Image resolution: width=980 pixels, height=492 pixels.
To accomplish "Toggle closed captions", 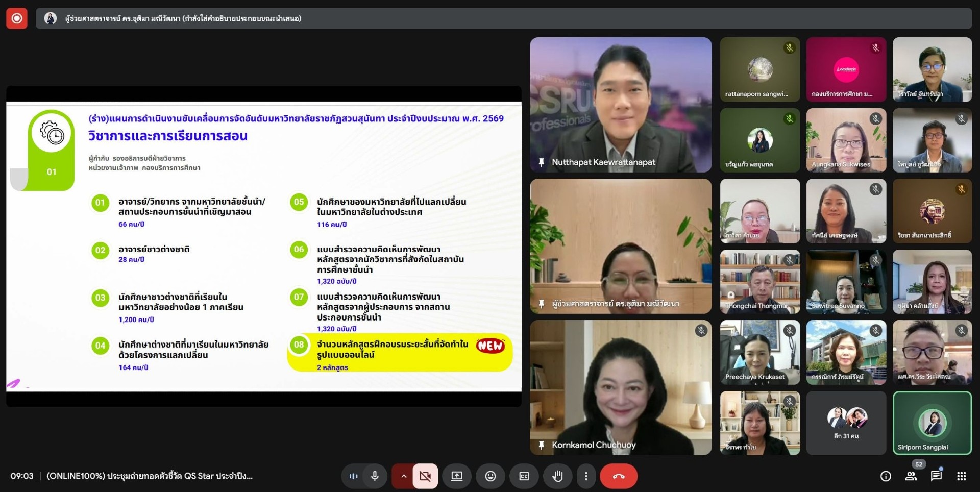I will point(524,476).
